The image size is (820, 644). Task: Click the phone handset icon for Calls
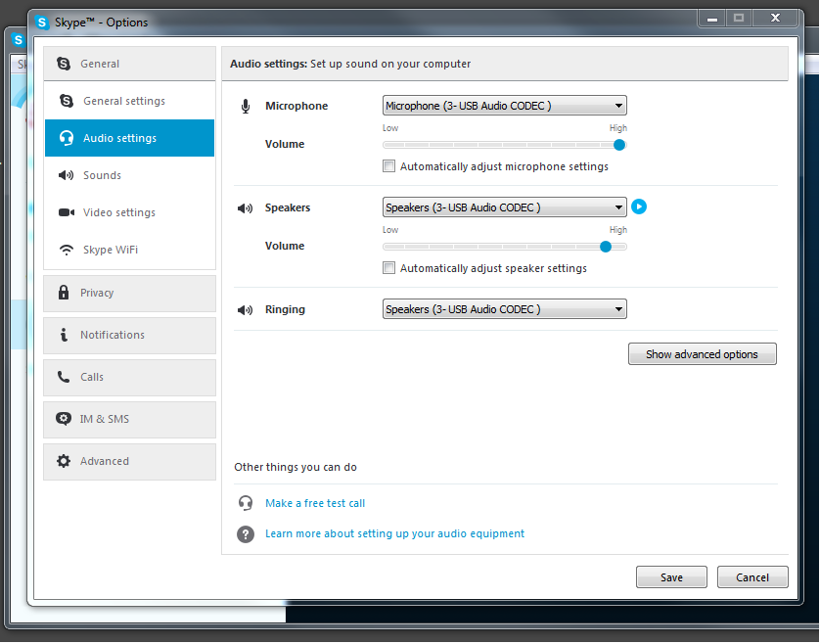click(x=64, y=377)
